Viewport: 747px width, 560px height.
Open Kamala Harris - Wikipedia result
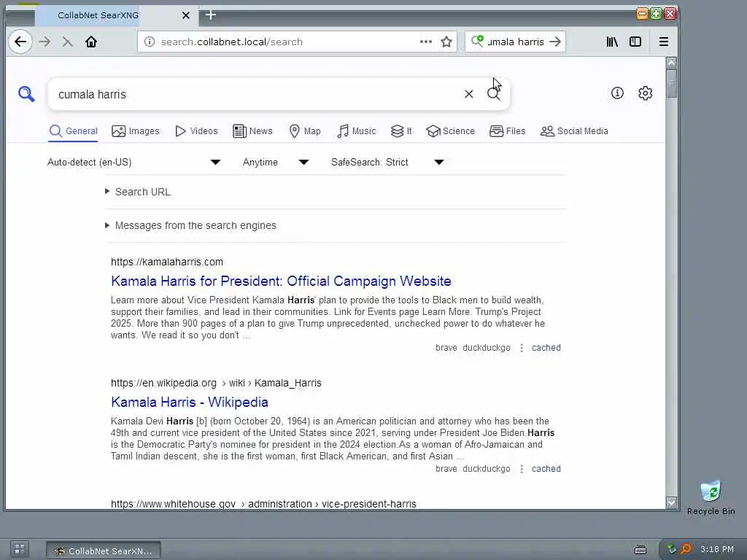pyautogui.click(x=190, y=402)
